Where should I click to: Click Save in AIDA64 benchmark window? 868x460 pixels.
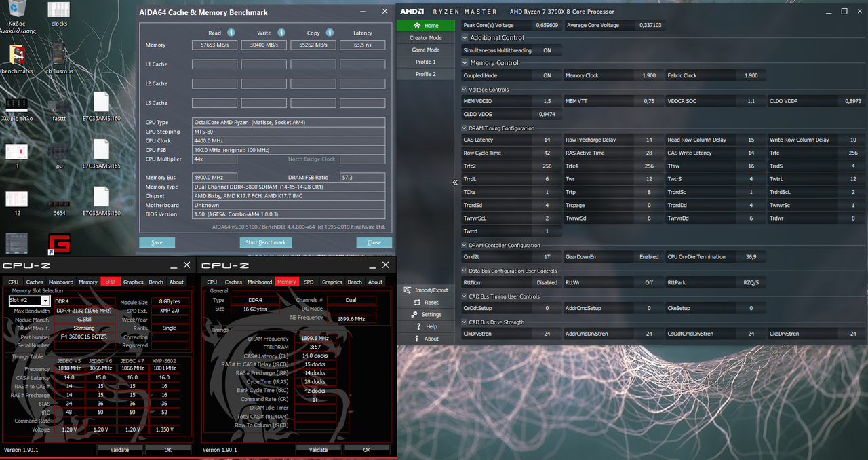click(x=157, y=242)
